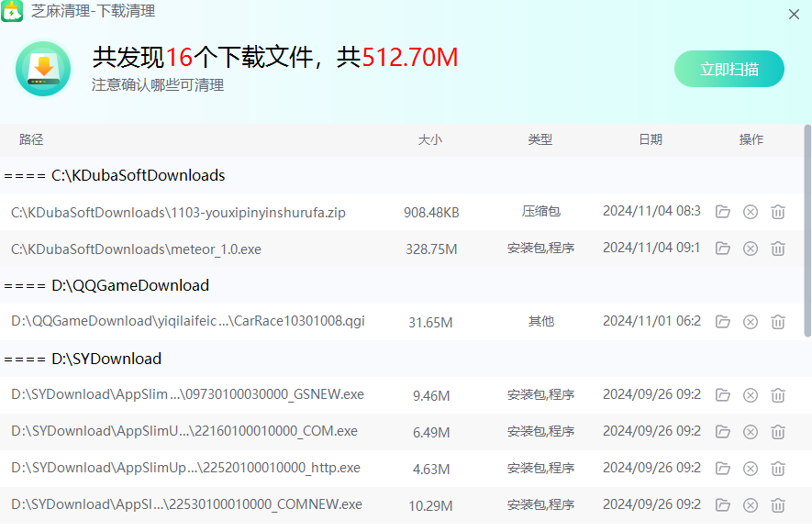The width and height of the screenshot is (812, 531).
Task: Open folder for 1103-youxipinyinshurufa.zip
Action: 723,212
